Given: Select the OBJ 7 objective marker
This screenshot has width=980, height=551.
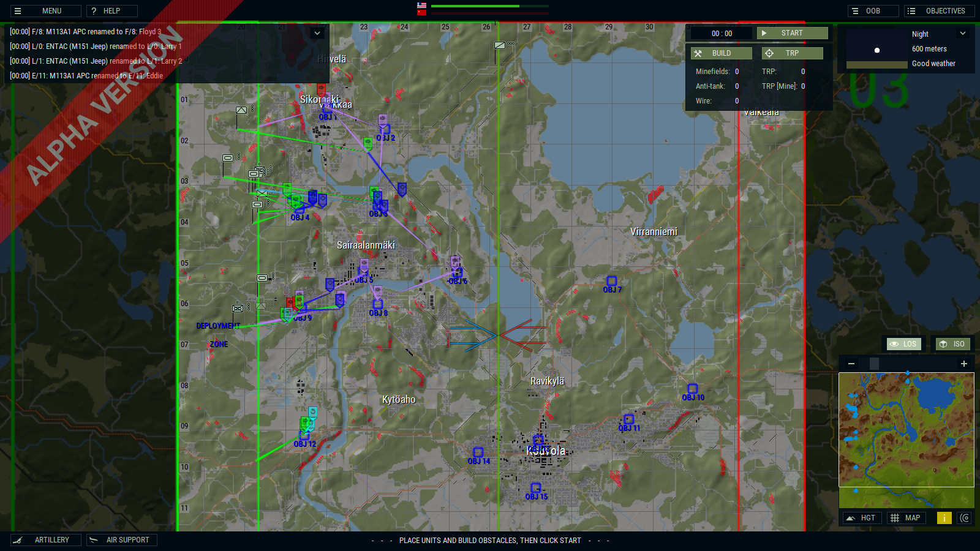Looking at the screenshot, I should 611,281.
